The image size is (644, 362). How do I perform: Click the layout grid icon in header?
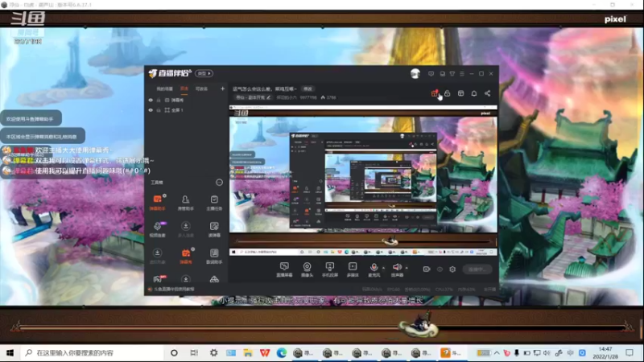pos(460,93)
